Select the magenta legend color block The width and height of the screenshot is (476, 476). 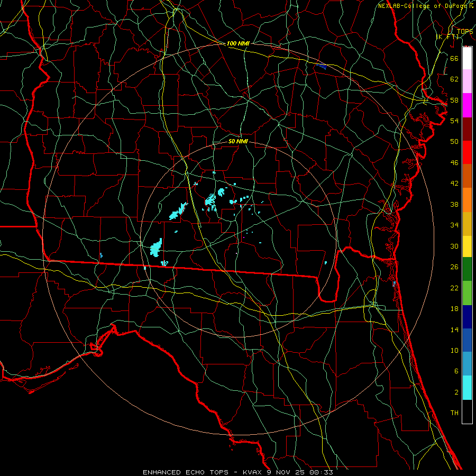(467, 105)
